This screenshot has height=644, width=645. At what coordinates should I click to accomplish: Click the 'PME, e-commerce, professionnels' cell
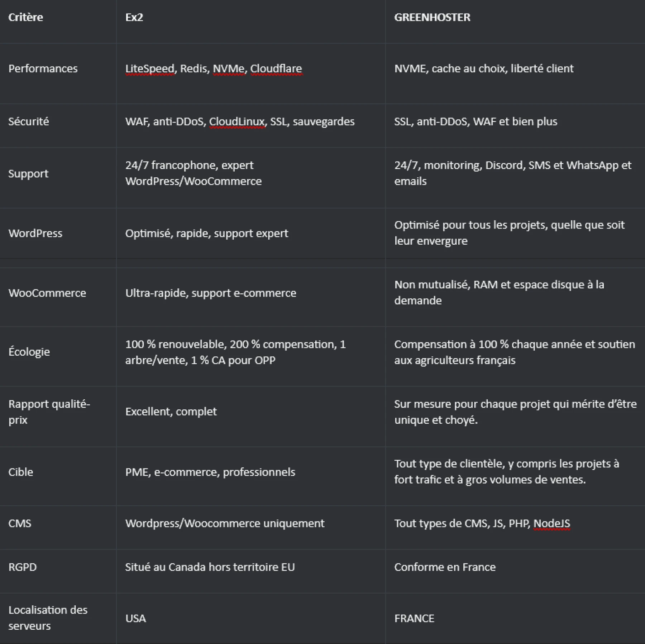coord(210,472)
